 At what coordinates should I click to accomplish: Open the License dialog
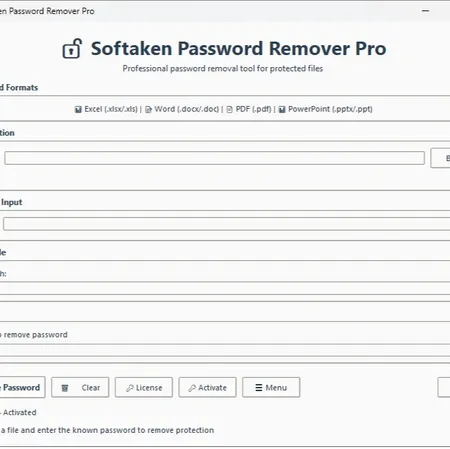144,387
